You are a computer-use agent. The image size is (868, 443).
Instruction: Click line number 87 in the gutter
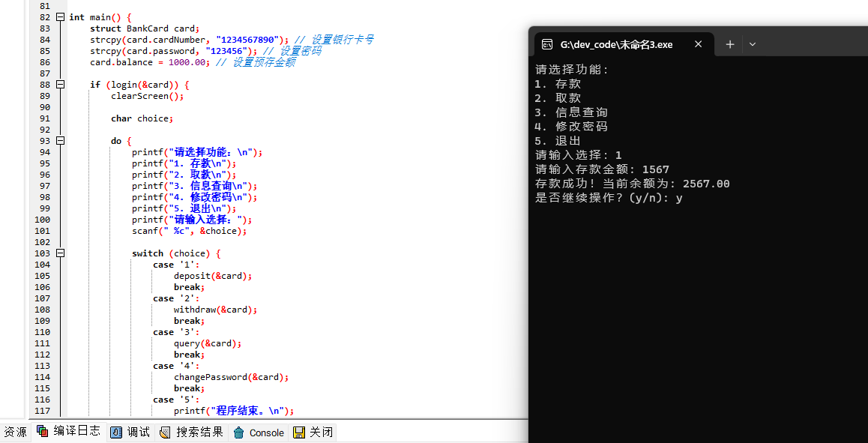click(45, 73)
